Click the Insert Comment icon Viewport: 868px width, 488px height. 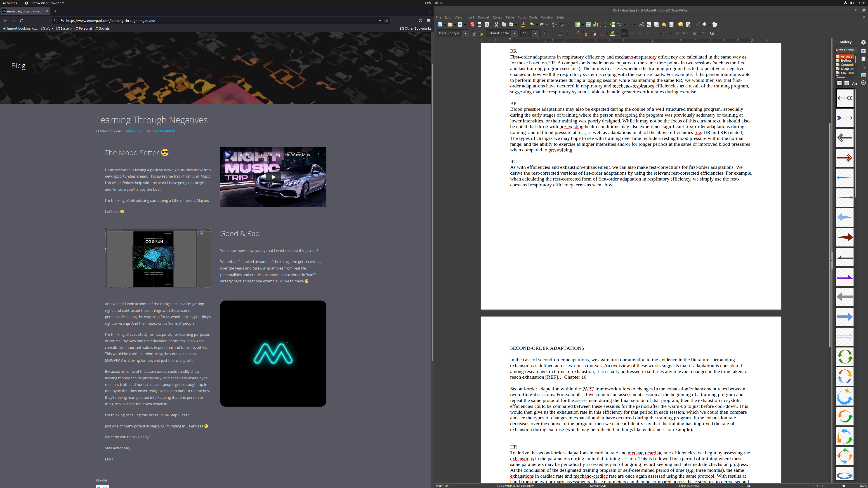(x=681, y=25)
